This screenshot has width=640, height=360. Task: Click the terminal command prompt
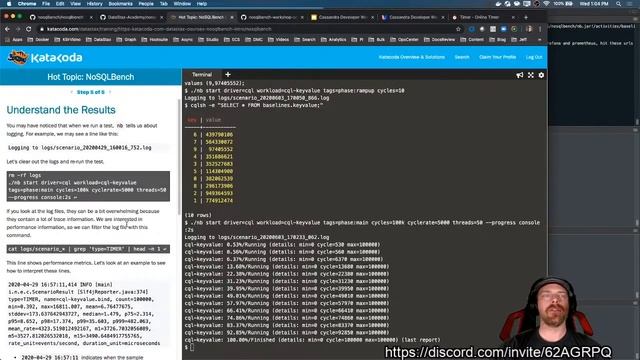(x=192, y=347)
